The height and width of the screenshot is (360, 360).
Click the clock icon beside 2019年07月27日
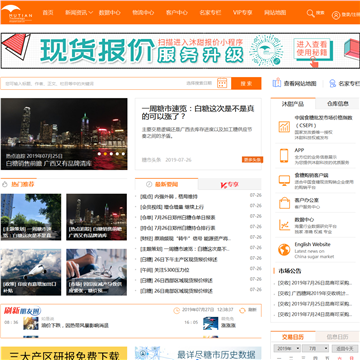177,310
